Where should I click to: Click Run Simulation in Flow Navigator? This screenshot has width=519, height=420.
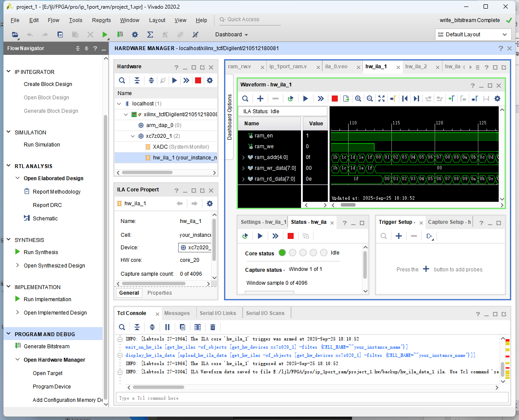pos(42,144)
